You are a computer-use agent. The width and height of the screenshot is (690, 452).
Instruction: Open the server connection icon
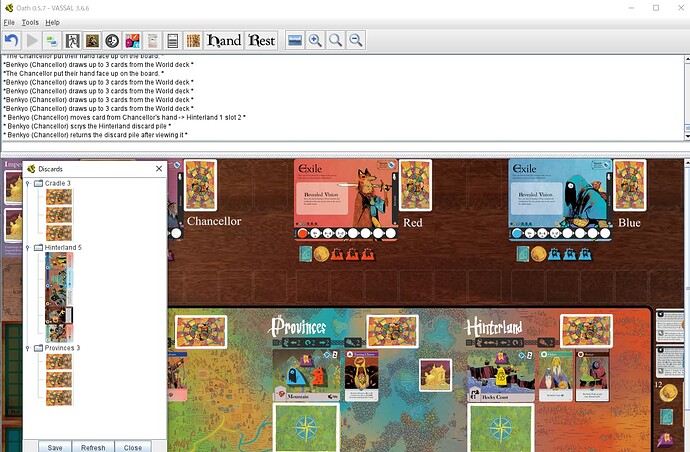(52, 41)
